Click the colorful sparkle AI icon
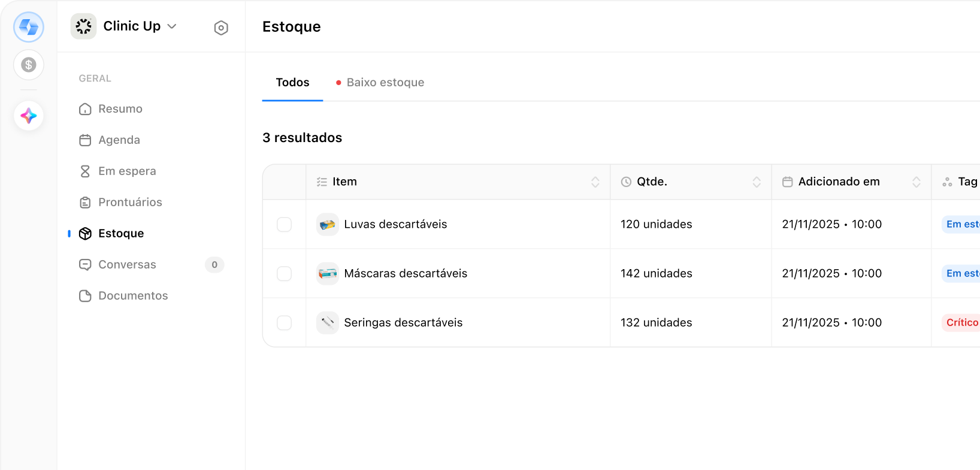980x470 pixels. click(x=29, y=116)
